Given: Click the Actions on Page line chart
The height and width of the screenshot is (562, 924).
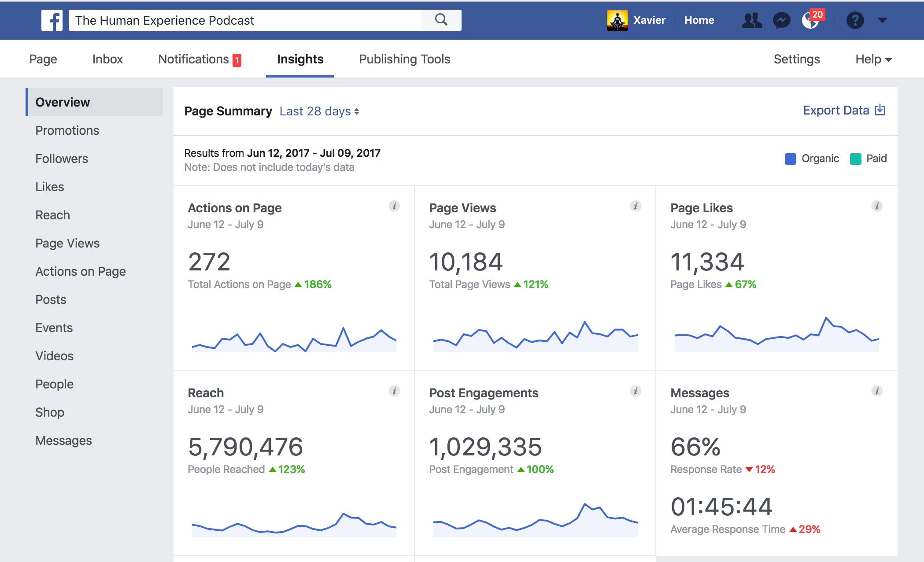Looking at the screenshot, I should tap(294, 339).
